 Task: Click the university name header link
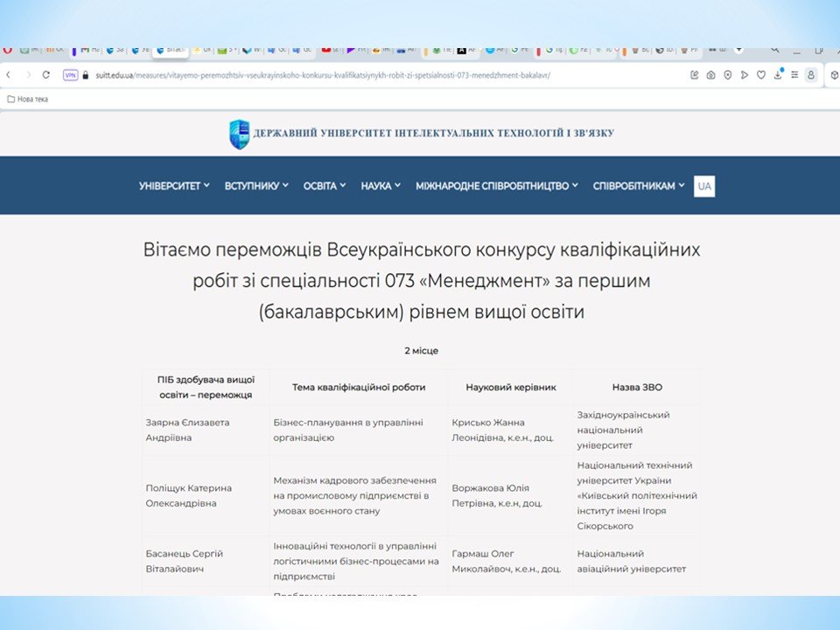[433, 133]
